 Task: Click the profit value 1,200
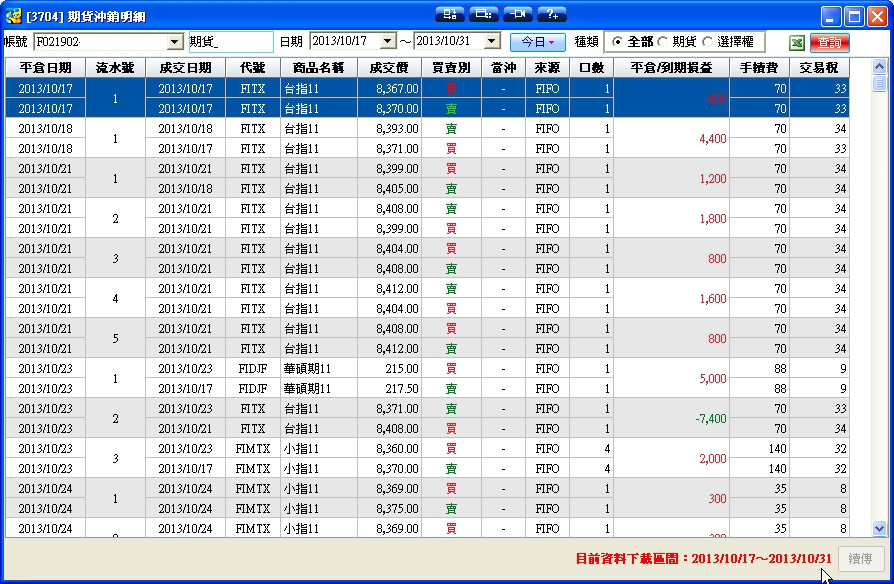tap(713, 179)
